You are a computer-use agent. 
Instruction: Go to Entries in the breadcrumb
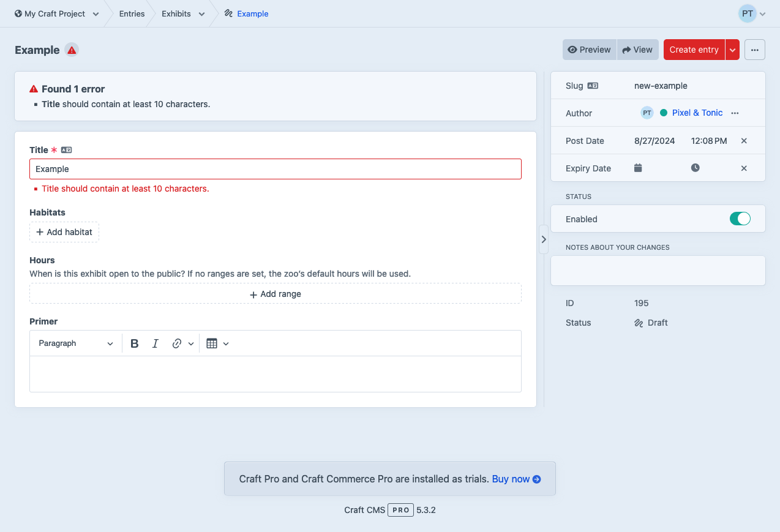(x=132, y=13)
